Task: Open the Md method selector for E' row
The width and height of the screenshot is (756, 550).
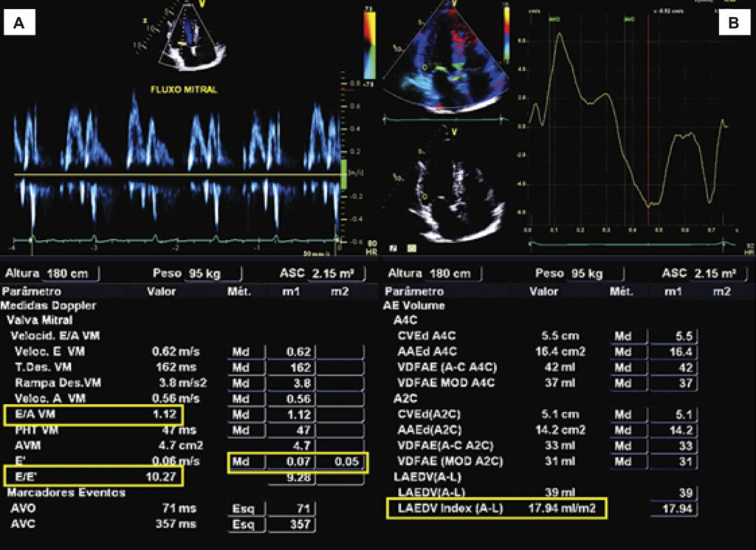Action: tap(247, 462)
